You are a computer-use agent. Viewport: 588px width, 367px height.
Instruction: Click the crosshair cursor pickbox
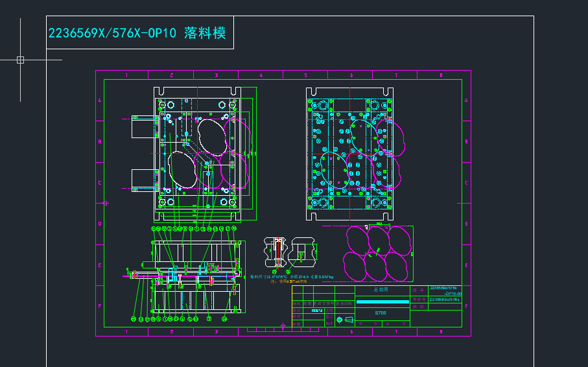pyautogui.click(x=20, y=60)
